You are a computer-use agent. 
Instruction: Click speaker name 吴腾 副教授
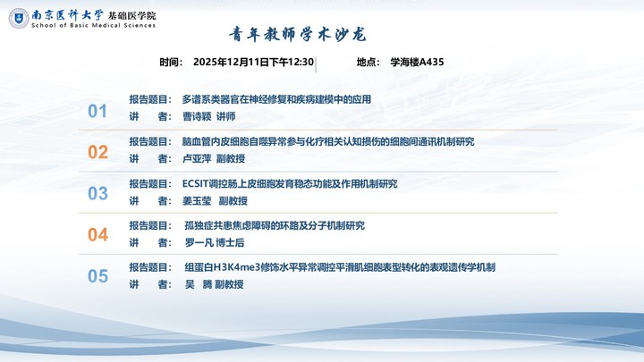(x=214, y=284)
